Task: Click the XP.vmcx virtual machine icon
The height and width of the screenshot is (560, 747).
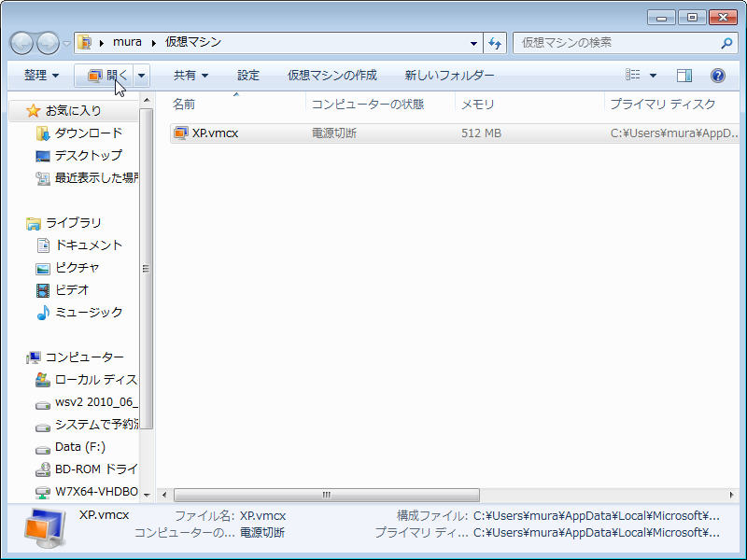Action: (180, 133)
